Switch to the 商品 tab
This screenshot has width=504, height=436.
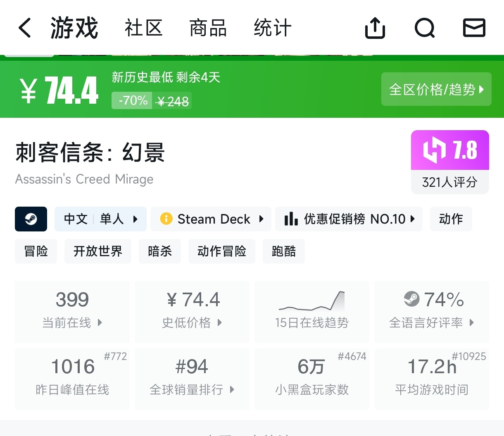click(208, 28)
